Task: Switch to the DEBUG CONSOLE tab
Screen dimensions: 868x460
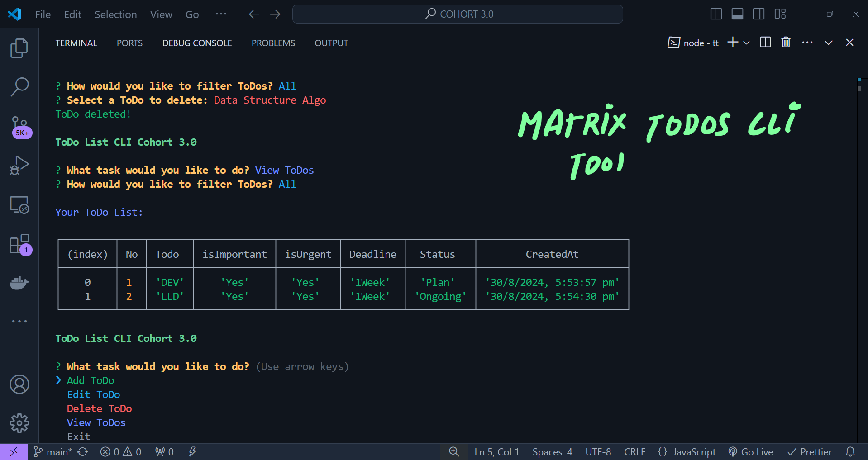Action: pos(197,43)
